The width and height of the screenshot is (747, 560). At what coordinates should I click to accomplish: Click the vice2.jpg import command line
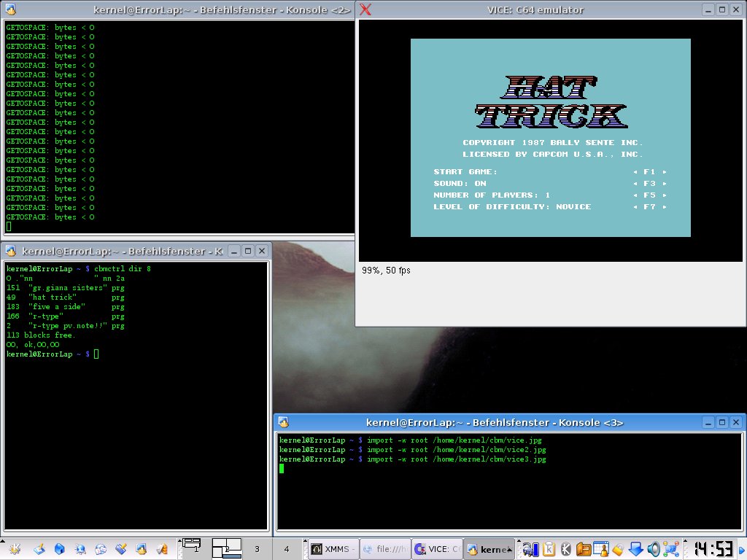pos(413,449)
